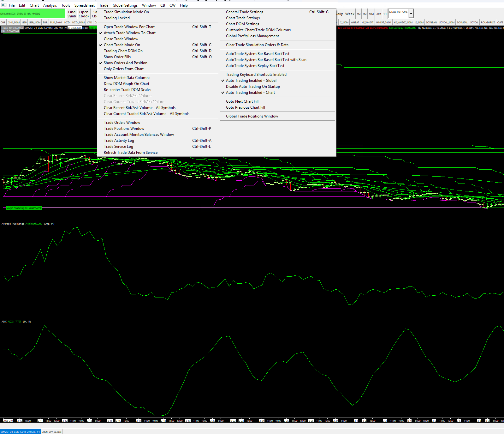Open the Global Settings menu
504x434 pixels.
(x=125, y=5)
